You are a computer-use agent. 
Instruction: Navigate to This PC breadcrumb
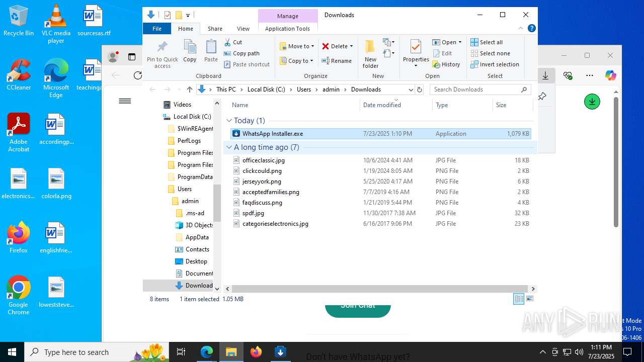pos(226,89)
